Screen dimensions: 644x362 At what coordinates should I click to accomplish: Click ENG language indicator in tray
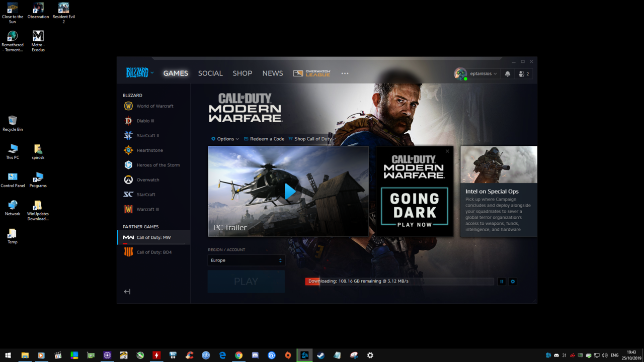click(614, 355)
